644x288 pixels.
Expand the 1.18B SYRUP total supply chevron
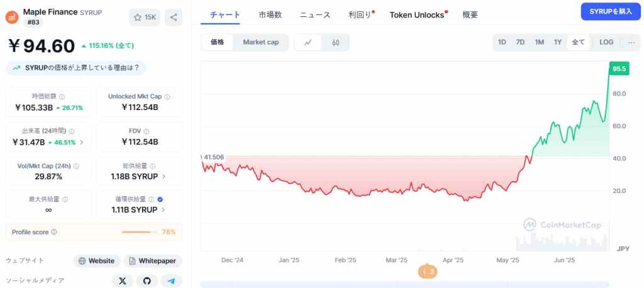point(164,177)
